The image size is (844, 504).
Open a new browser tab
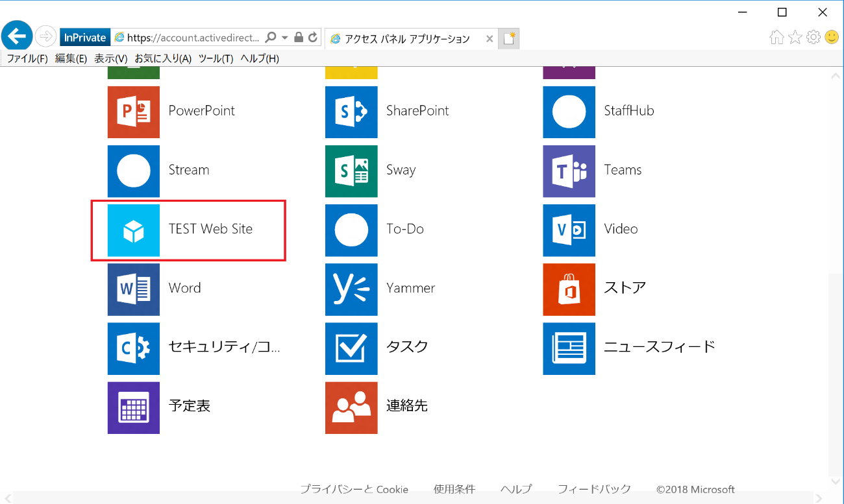[x=510, y=39]
